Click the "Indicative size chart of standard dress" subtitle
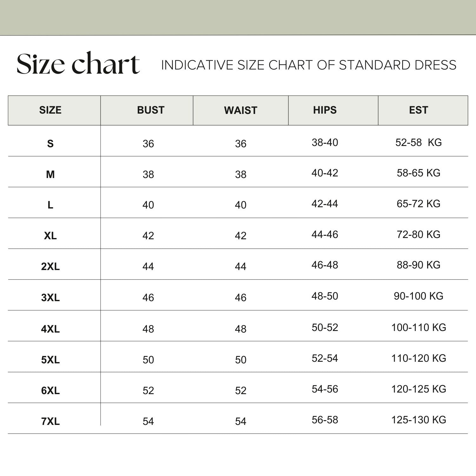476x476 pixels. 308,65
